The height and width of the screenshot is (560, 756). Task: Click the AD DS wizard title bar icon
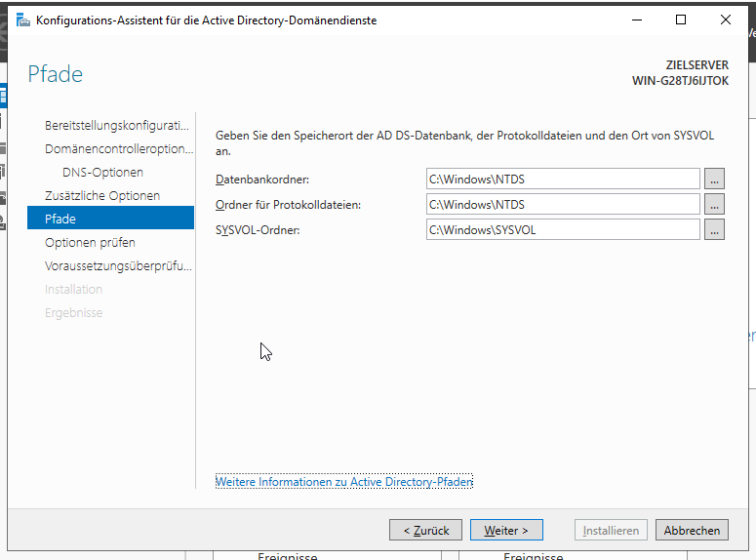coord(22,20)
